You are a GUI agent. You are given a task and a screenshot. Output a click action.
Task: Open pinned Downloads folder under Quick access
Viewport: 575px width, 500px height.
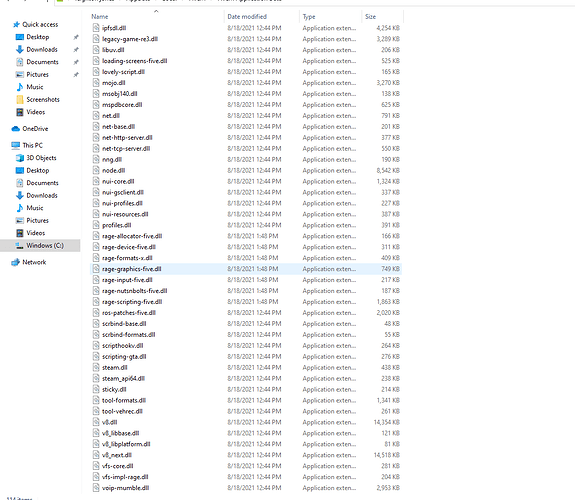pos(42,50)
